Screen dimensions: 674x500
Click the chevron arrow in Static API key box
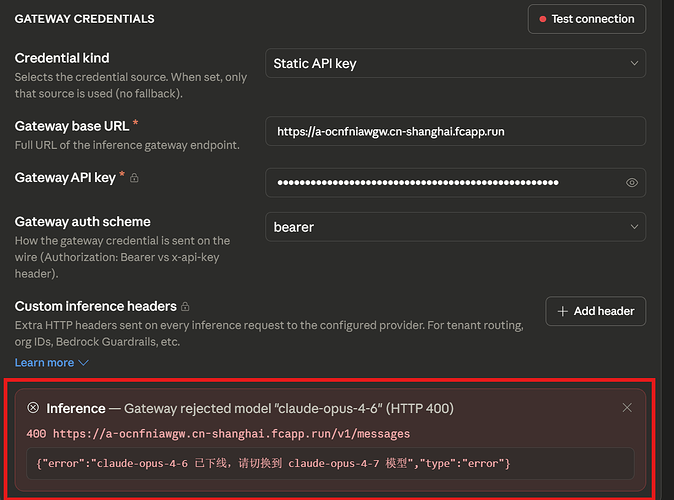634,63
